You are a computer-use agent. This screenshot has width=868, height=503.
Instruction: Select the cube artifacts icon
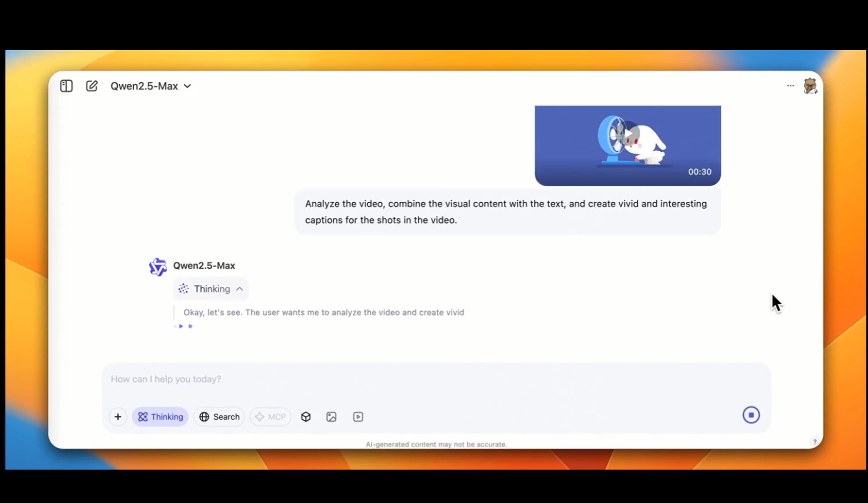point(306,417)
